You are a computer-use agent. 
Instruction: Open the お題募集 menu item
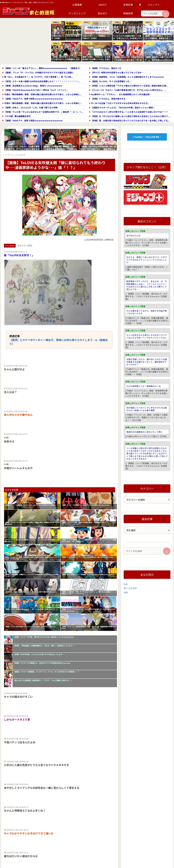[77, 5]
